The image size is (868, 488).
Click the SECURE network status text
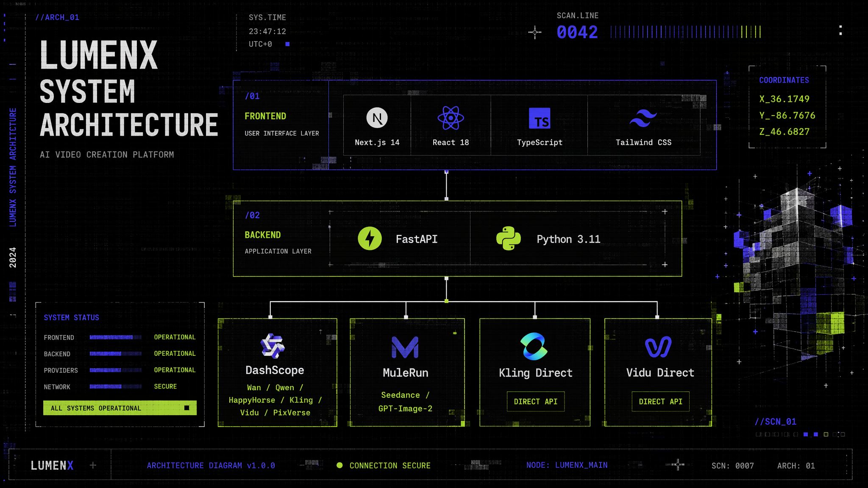coord(165,386)
